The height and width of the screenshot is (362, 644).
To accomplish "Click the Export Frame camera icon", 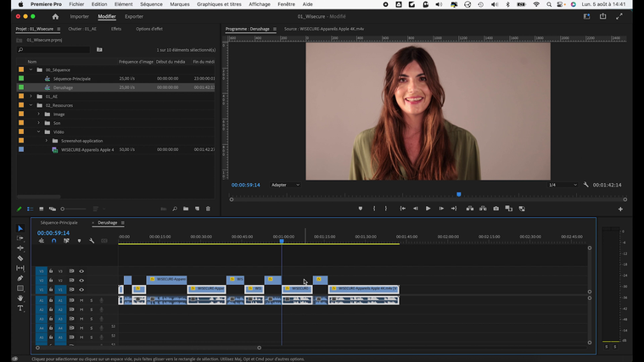I will tap(496, 209).
